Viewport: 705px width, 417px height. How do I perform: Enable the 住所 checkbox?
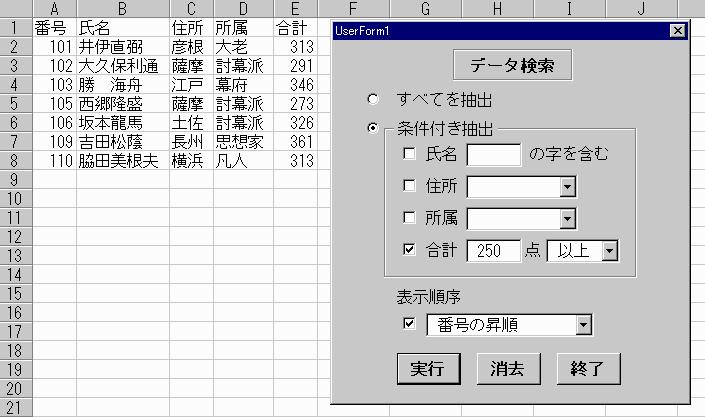[408, 186]
